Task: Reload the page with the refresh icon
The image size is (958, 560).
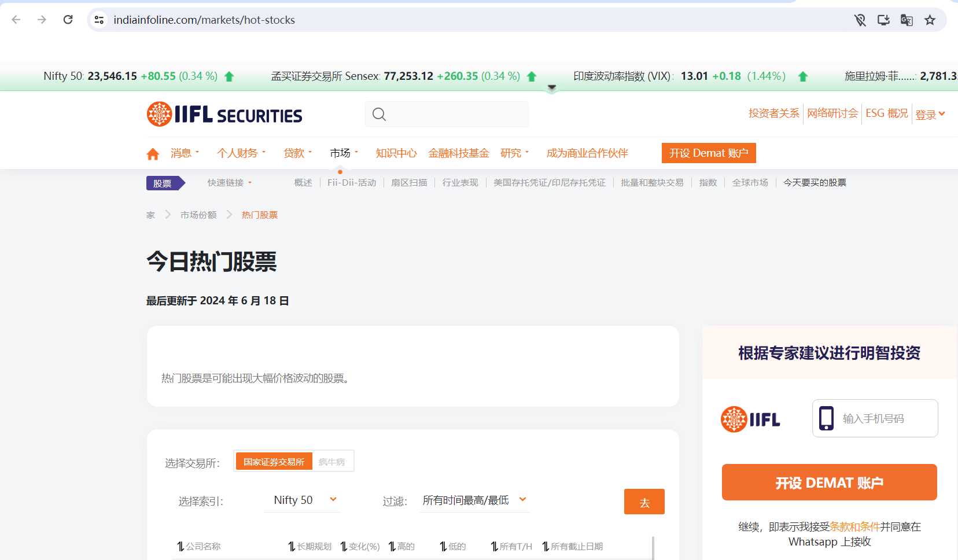Action: pyautogui.click(x=68, y=20)
